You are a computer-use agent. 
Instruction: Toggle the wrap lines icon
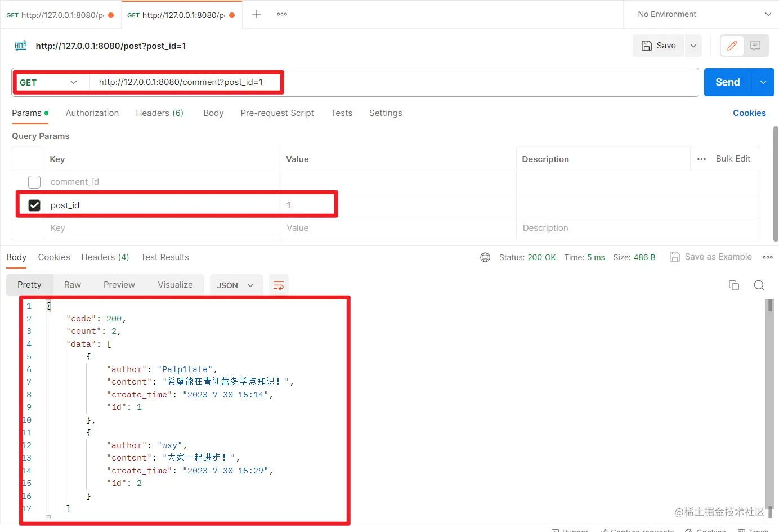point(279,285)
